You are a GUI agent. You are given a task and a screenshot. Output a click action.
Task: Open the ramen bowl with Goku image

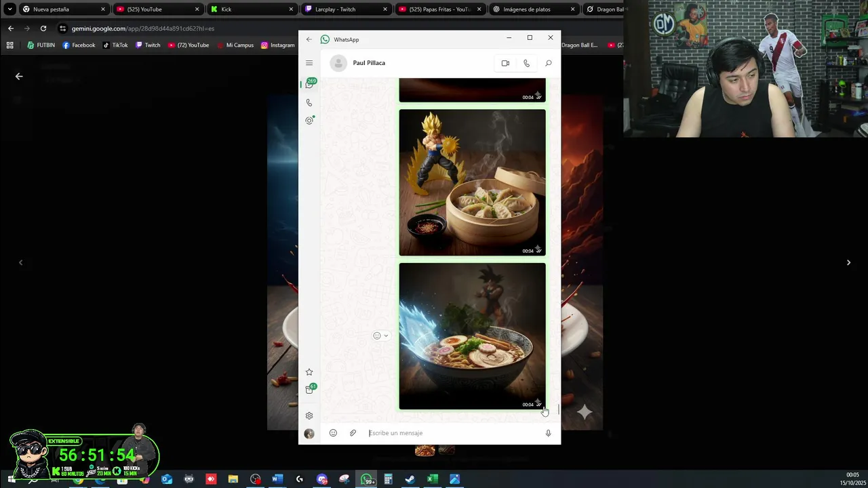tap(472, 336)
